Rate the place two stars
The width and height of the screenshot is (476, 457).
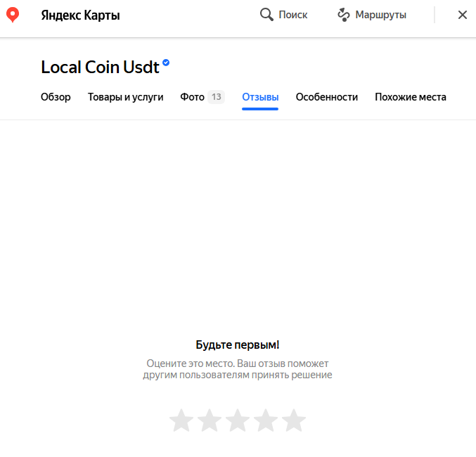[x=210, y=420]
